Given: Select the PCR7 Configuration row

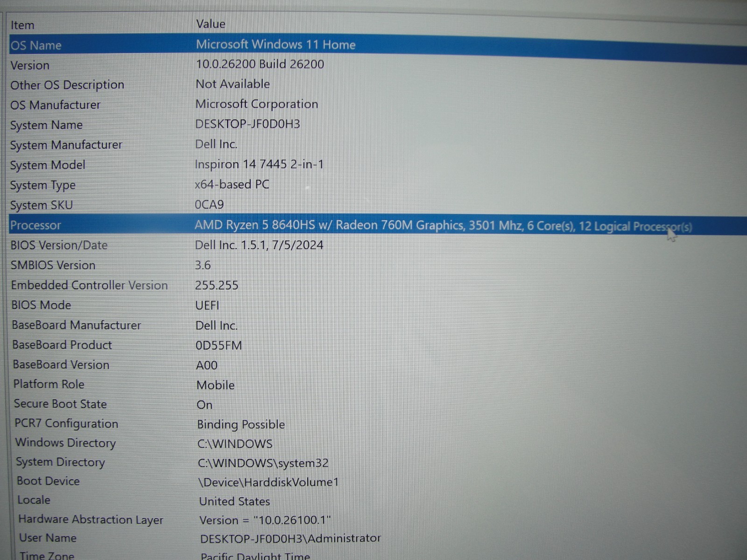Looking at the screenshot, I should (66, 424).
